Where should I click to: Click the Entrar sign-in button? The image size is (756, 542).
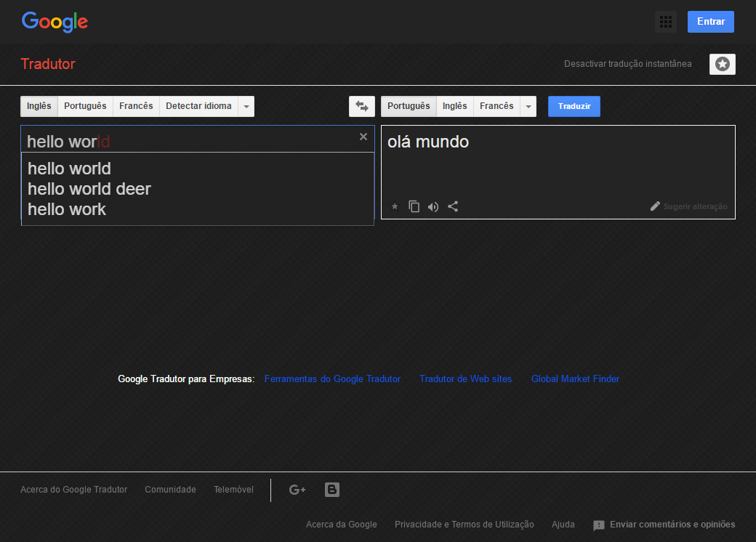coord(711,22)
